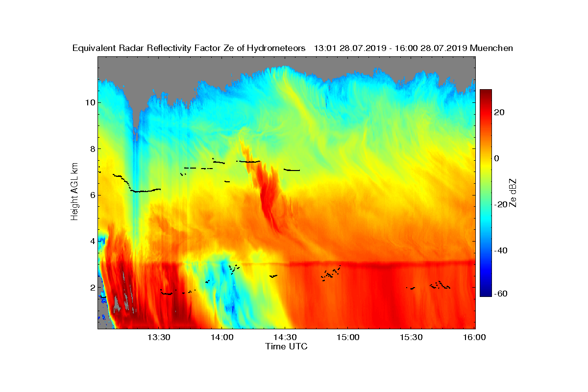Click the plot title 'Equivalent Radar Reflectivity Factor Ze of Hydrometeors'
The width and height of the screenshot is (588, 392).
[189, 48]
